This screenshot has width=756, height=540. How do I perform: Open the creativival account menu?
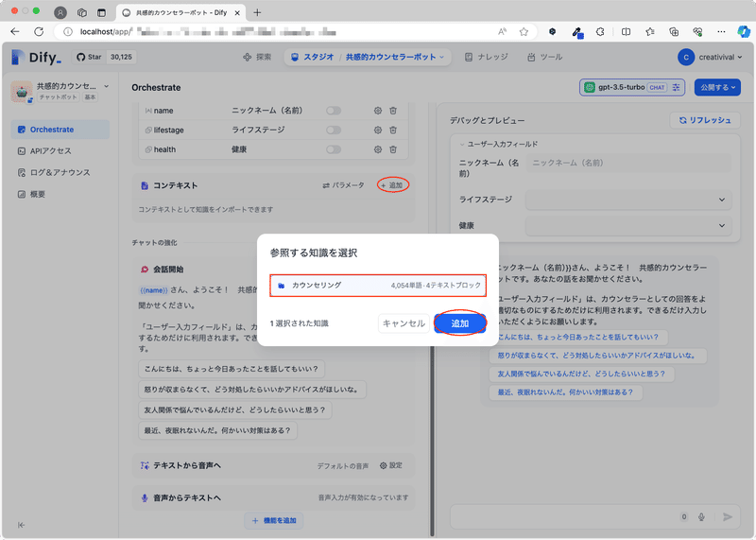coord(710,57)
